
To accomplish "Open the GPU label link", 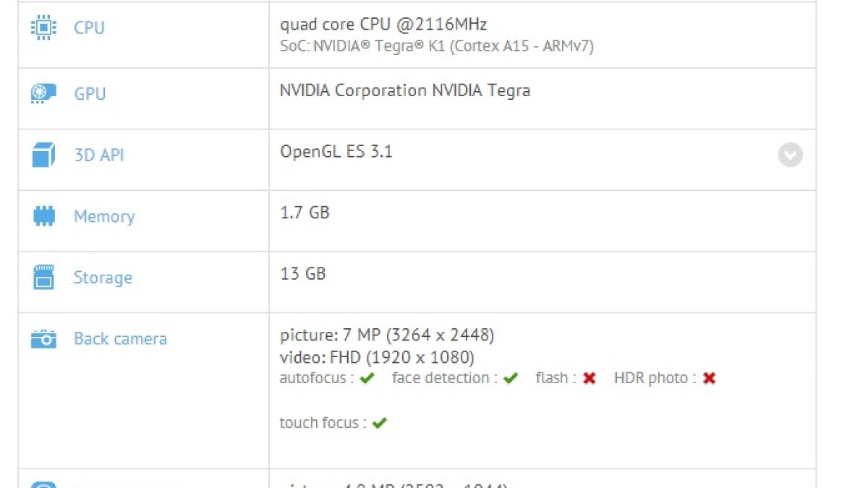I will point(90,94).
